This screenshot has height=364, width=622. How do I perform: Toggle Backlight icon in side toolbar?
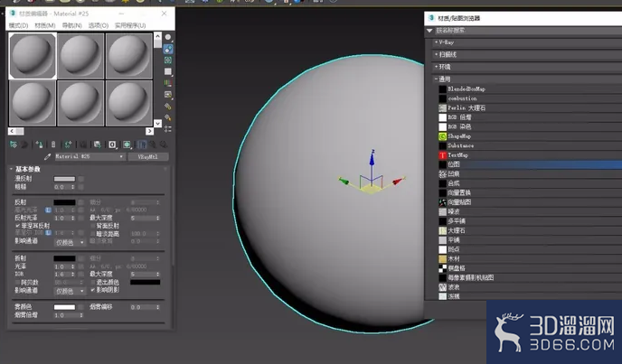click(168, 49)
